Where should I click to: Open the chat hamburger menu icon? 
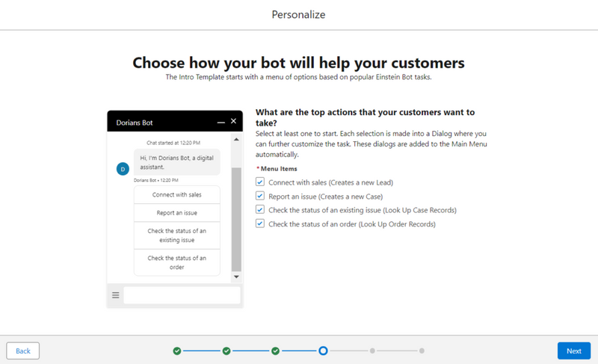pos(116,295)
